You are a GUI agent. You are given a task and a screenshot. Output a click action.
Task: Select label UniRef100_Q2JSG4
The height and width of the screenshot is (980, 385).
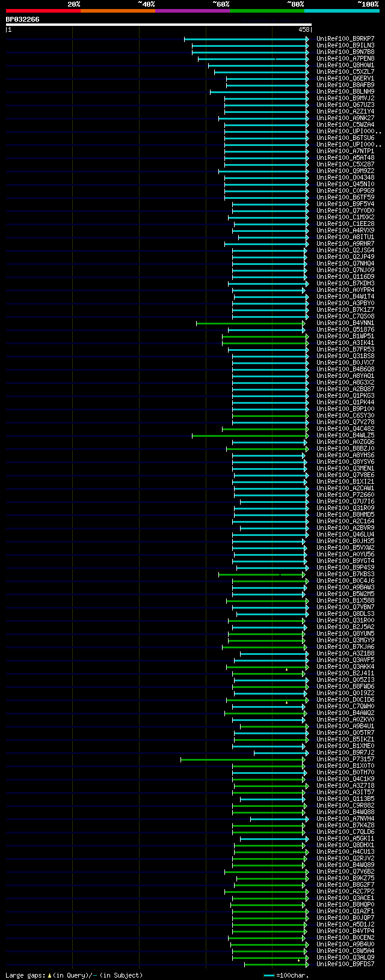click(x=345, y=250)
